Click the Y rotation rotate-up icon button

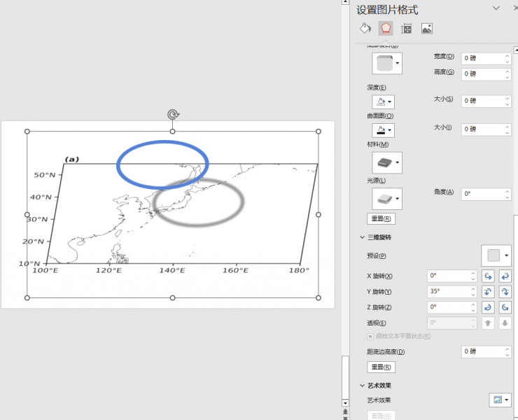tap(489, 292)
